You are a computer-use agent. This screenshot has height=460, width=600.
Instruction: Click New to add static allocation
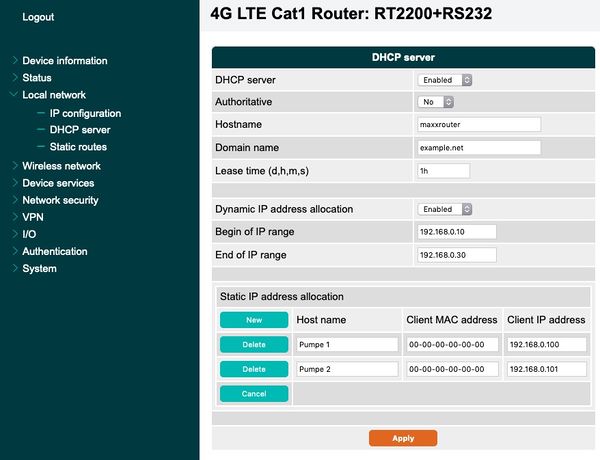[x=254, y=320]
